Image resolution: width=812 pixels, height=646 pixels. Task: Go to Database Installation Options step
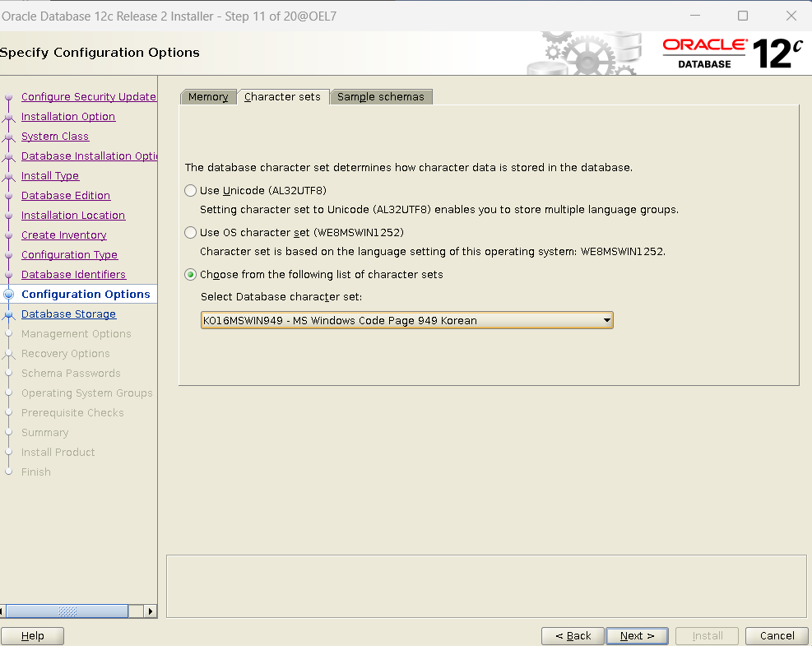89,156
